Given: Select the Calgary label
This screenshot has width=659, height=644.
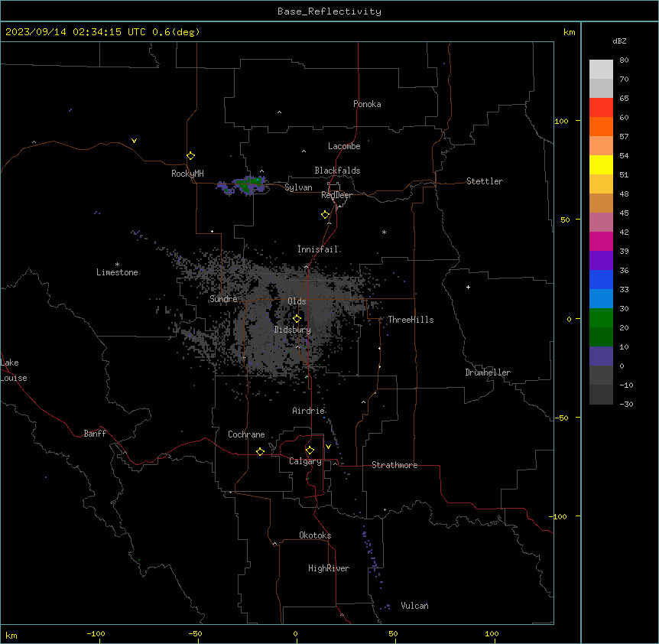Looking at the screenshot, I should click(305, 461).
